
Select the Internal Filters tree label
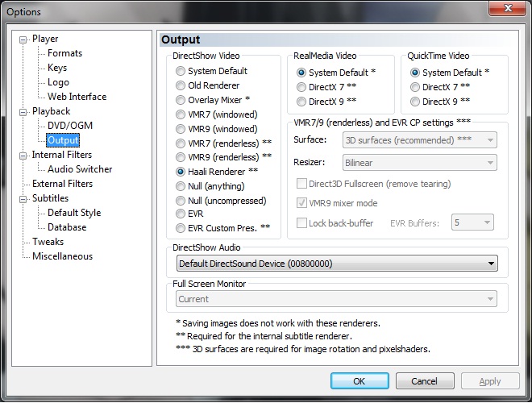pos(62,155)
